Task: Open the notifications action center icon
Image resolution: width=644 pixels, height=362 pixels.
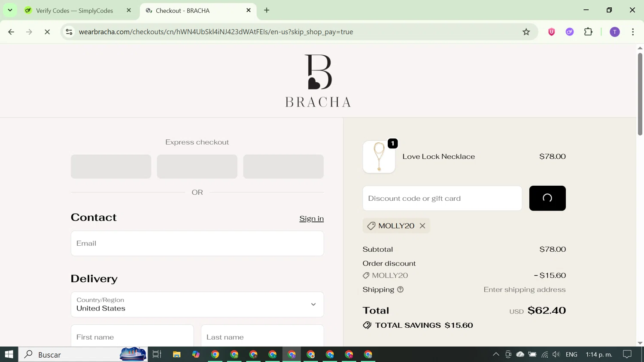Action: (627, 354)
